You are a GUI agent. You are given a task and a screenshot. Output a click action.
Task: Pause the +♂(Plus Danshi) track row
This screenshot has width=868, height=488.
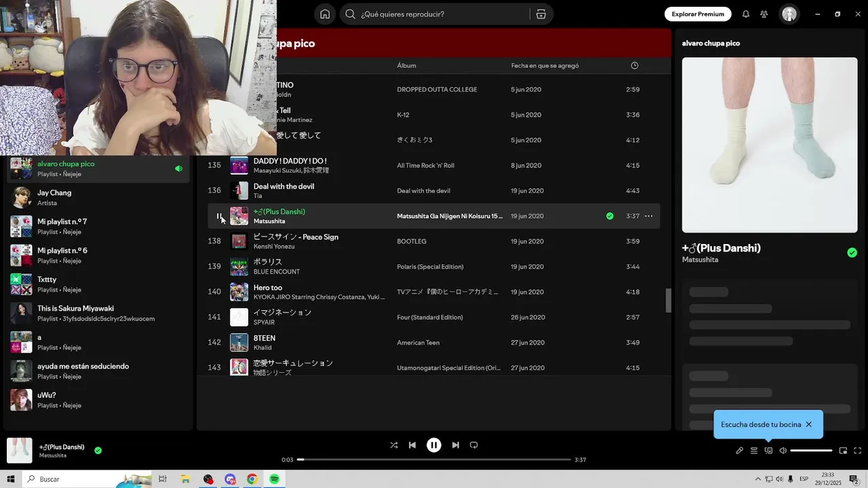coord(218,216)
